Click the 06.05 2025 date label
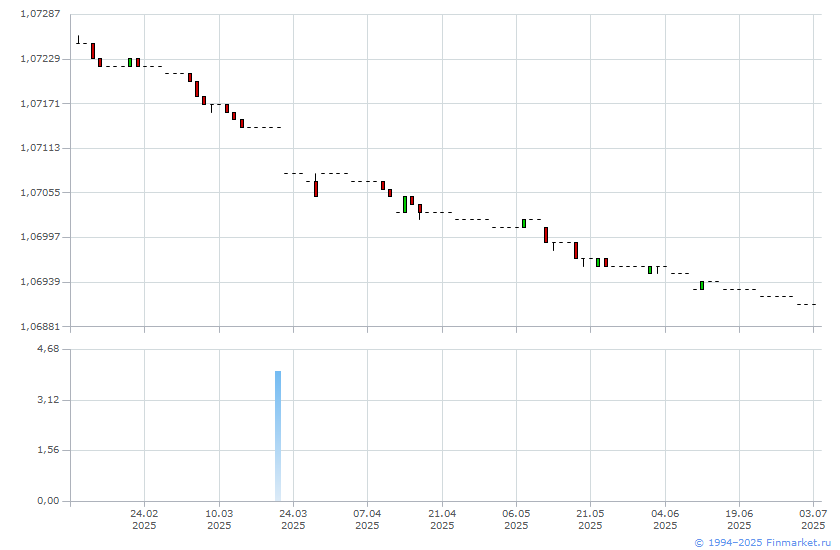Screen dimensions: 840x550 coord(516,519)
